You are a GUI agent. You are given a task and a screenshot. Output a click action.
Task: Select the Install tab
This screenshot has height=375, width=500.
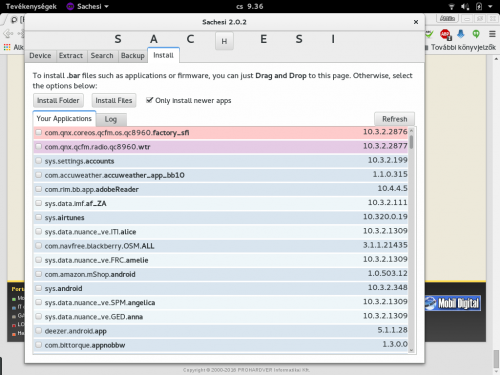(x=163, y=55)
